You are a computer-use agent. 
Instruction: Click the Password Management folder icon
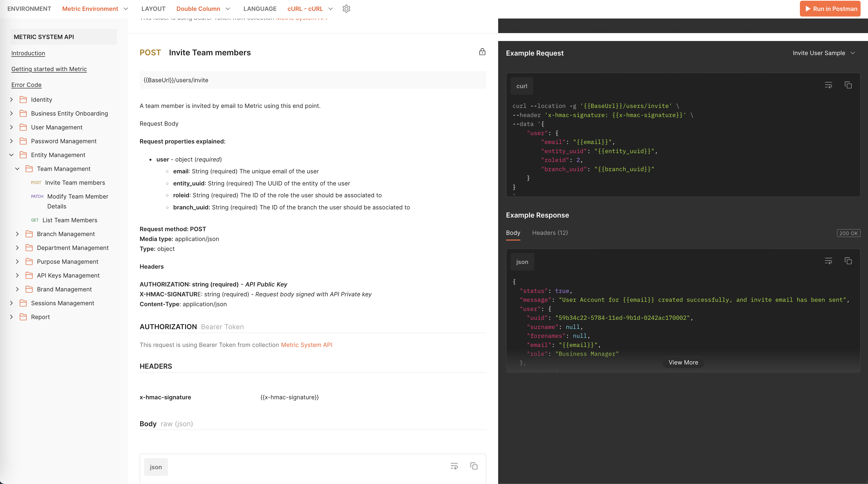pos(23,141)
